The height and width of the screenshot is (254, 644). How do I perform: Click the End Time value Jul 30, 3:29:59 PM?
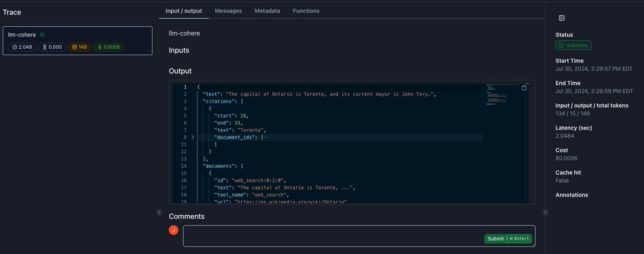point(594,91)
